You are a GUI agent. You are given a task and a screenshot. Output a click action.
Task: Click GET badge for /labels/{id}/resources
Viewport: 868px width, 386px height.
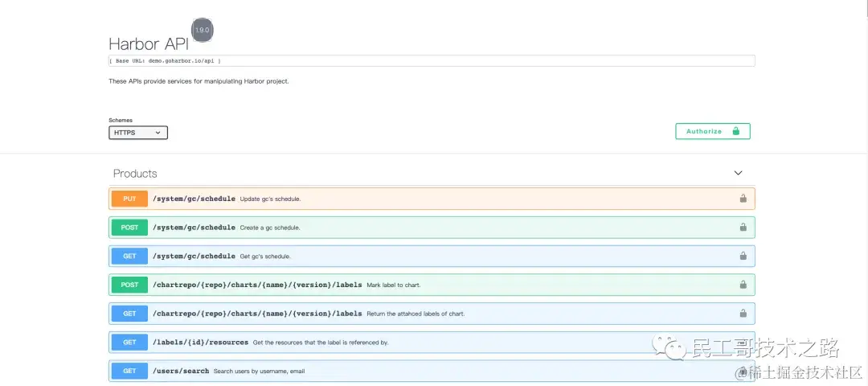pos(129,343)
